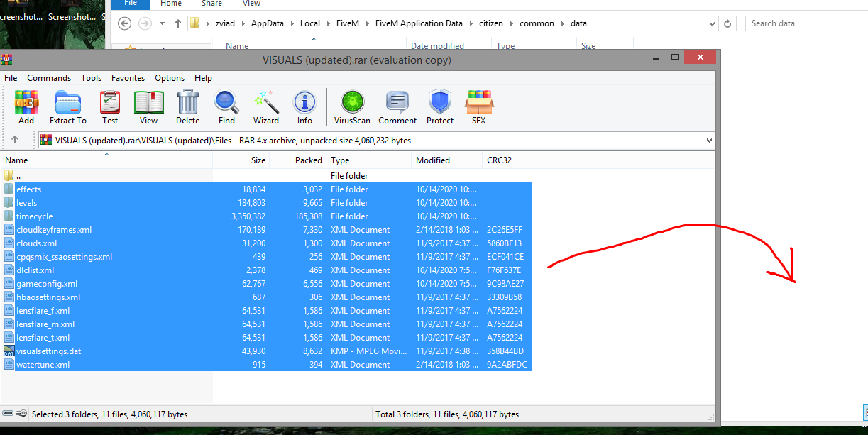The image size is (868, 435).
Task: Click common in the Explorer address path
Action: coord(537,23)
